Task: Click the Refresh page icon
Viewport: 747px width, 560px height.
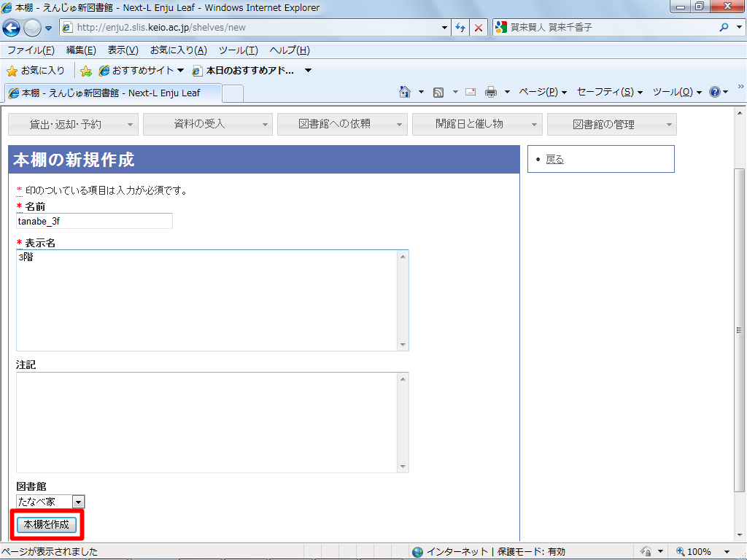Action: click(x=460, y=28)
